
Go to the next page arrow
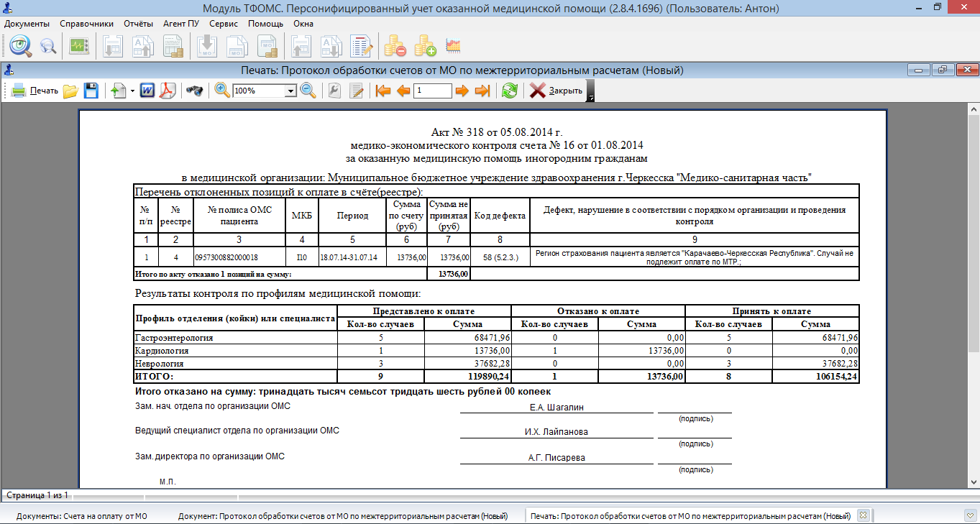(462, 91)
